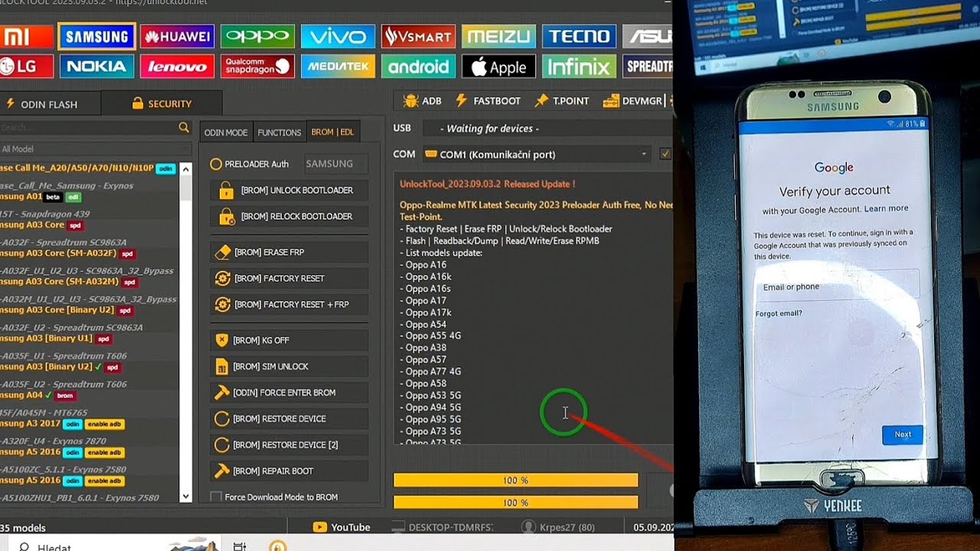Image resolution: width=980 pixels, height=551 pixels.
Task: Open the All Model filter dropdown
Action: [95, 149]
